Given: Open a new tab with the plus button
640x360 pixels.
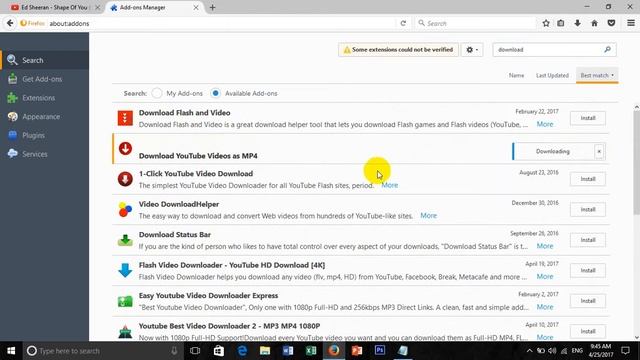Looking at the screenshot, I should coord(212,7).
